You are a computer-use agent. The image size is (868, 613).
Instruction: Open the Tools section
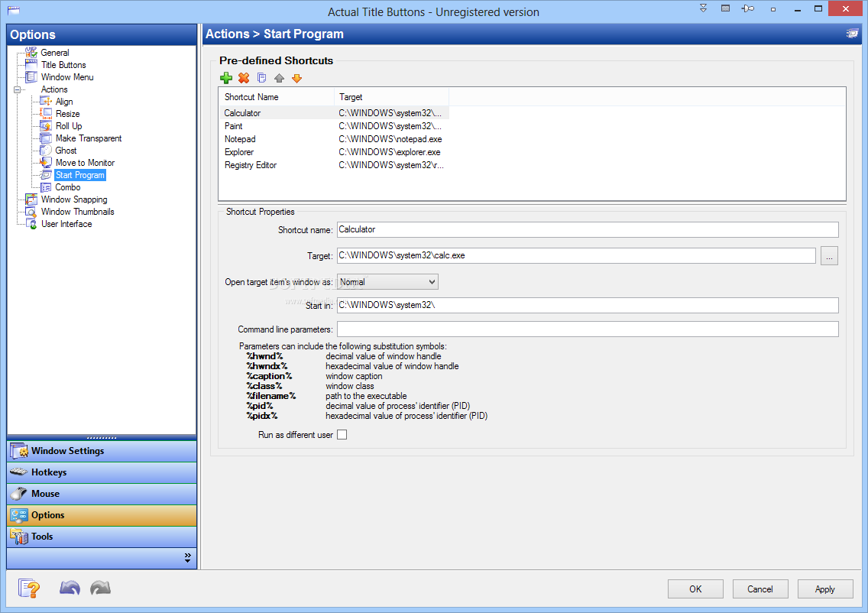pos(102,537)
